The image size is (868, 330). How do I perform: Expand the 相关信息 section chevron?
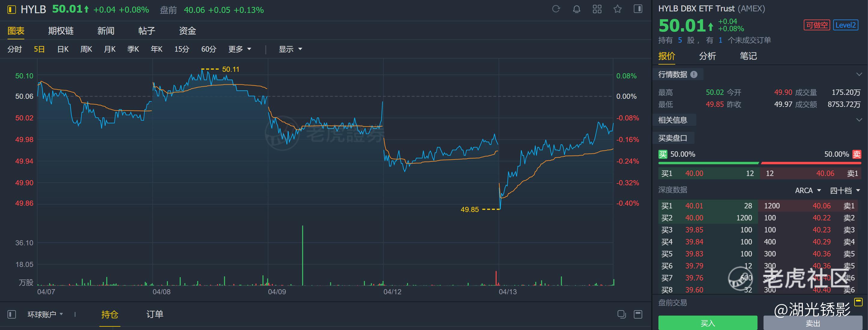point(859,120)
